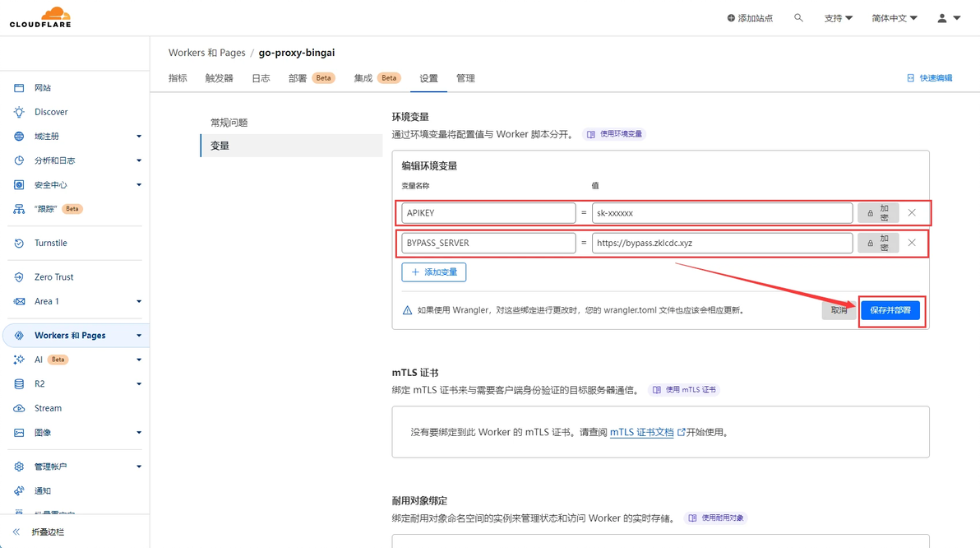The image size is (980, 548).
Task: Select 常规问题 in settings menu
Action: (229, 123)
